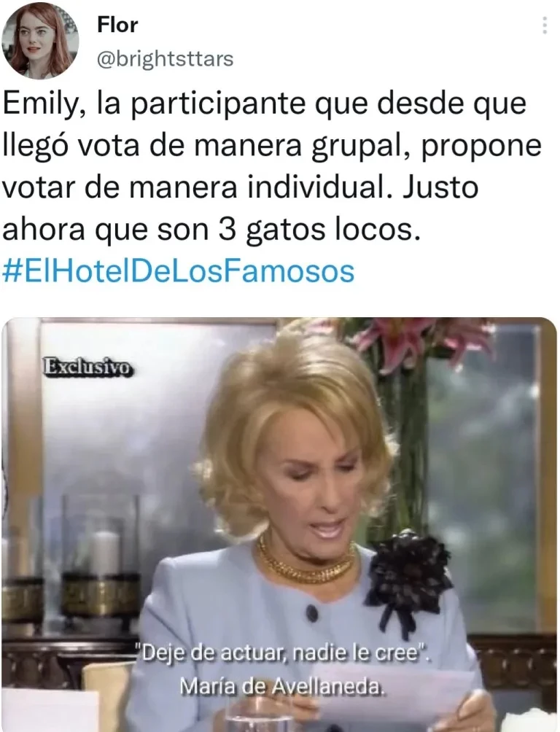Click the caption María de Avellaneda
This screenshot has width=560, height=732.
(281, 686)
